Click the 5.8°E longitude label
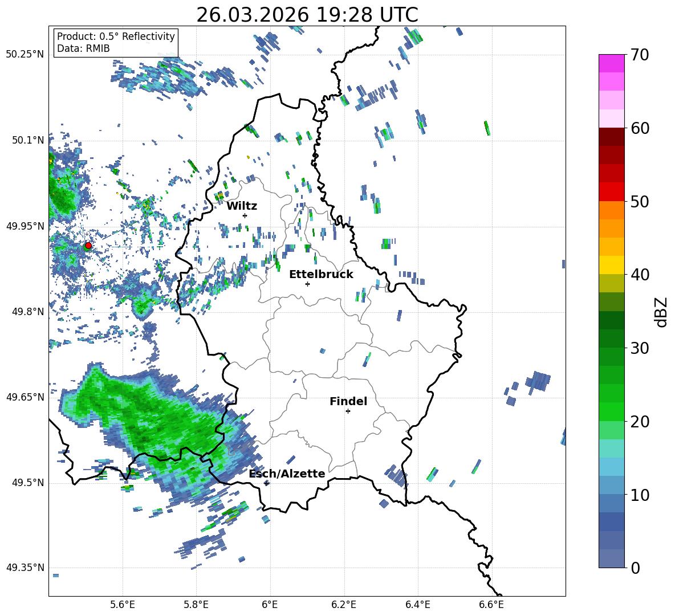675x616 pixels. (196, 605)
